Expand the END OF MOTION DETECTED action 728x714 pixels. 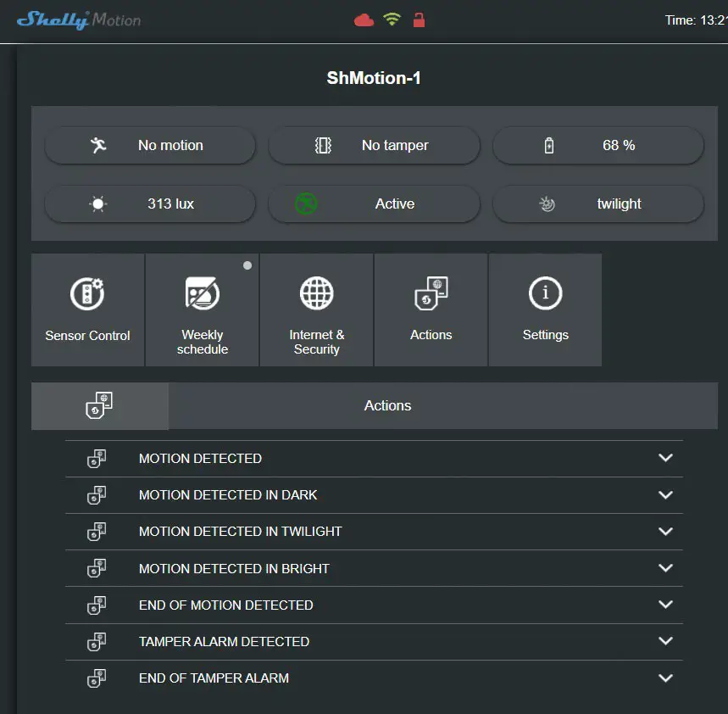(x=665, y=605)
